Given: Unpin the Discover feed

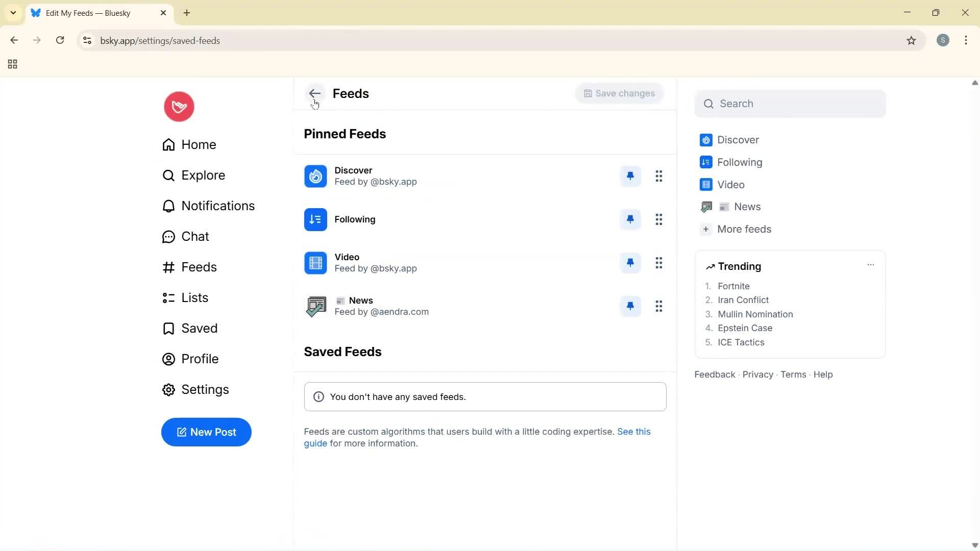Looking at the screenshot, I should (630, 176).
